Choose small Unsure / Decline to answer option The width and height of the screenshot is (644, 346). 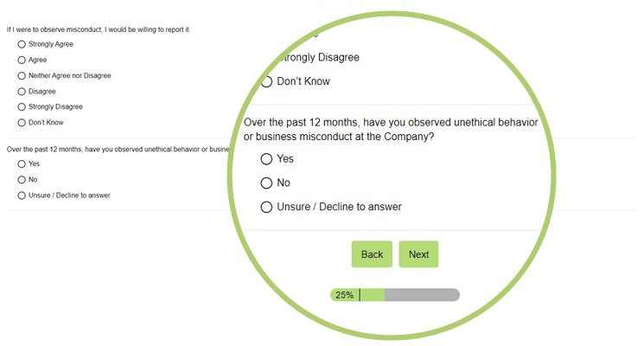tap(22, 195)
